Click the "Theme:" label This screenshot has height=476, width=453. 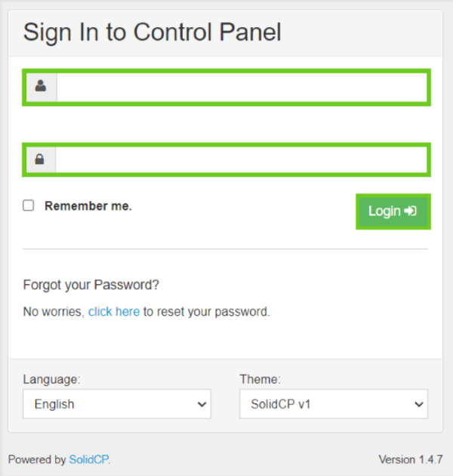[x=260, y=379]
